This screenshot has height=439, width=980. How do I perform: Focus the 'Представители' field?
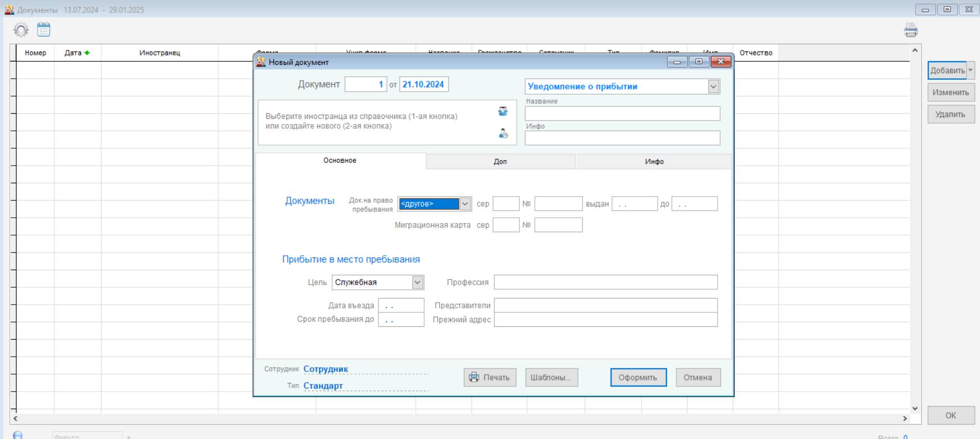pyautogui.click(x=606, y=305)
